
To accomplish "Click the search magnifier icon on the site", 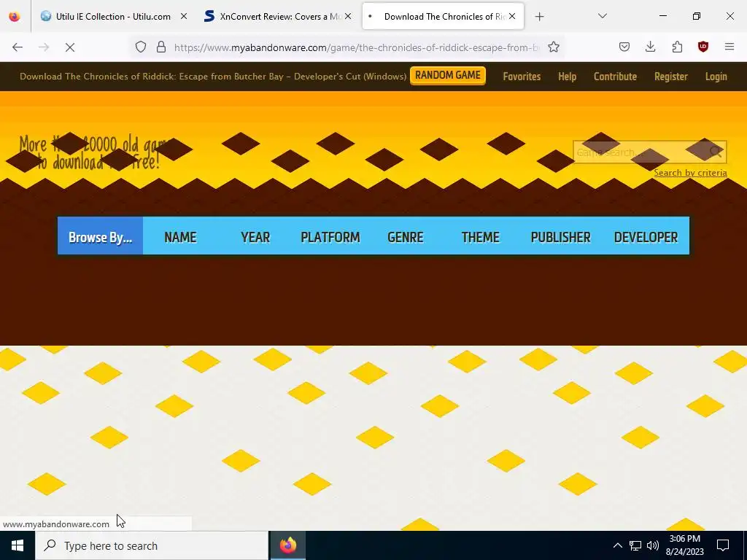I will click(716, 152).
